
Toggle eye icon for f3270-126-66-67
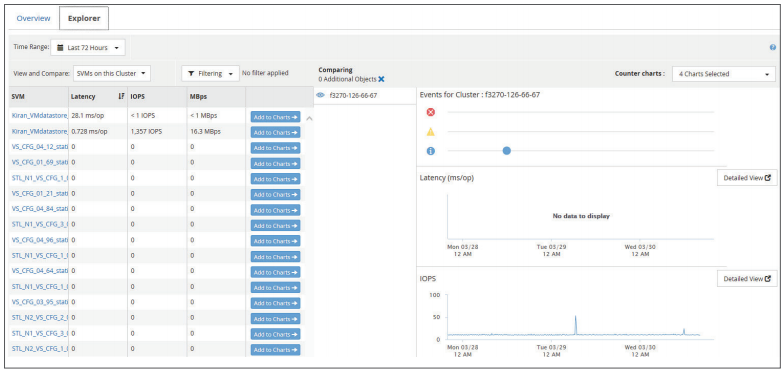pyautogui.click(x=321, y=95)
